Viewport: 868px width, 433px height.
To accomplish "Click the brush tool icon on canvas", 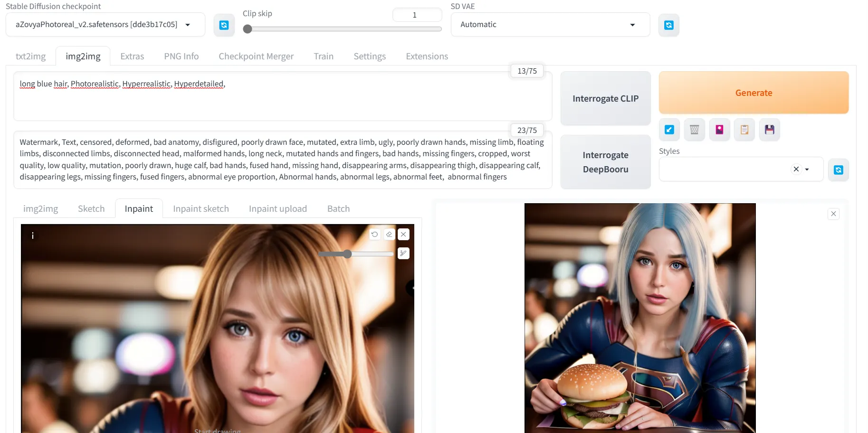I will click(403, 254).
